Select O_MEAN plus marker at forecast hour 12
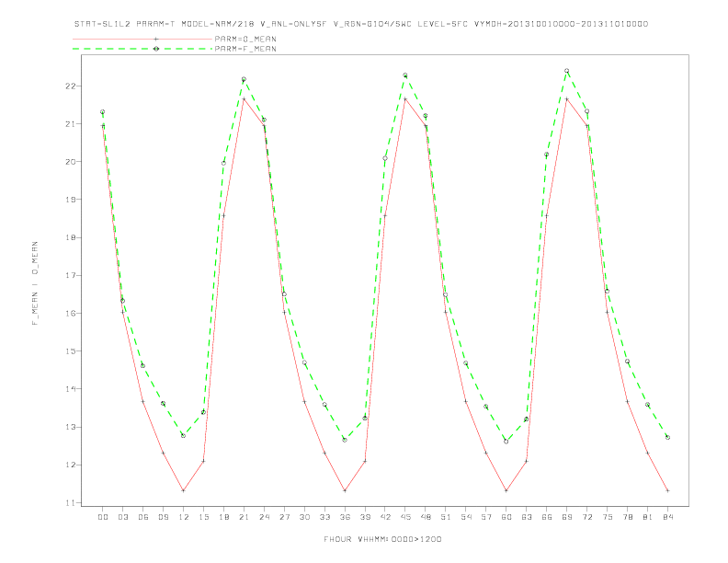 tap(184, 490)
